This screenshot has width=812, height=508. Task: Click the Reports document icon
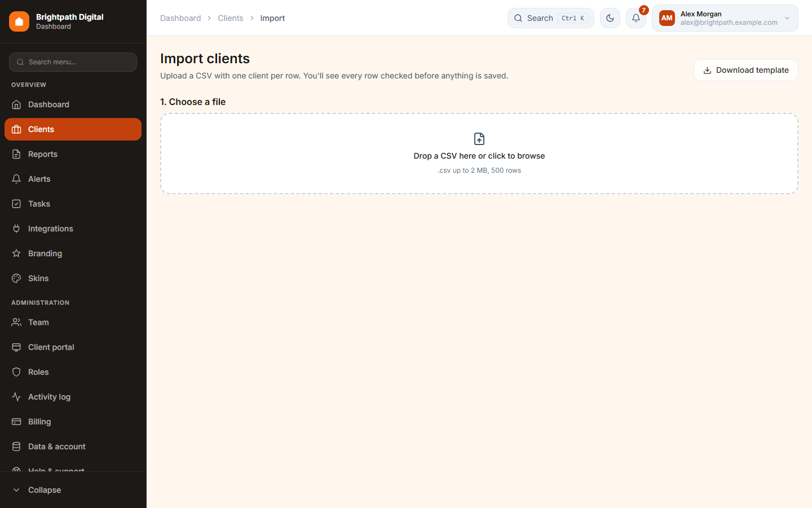(16, 154)
